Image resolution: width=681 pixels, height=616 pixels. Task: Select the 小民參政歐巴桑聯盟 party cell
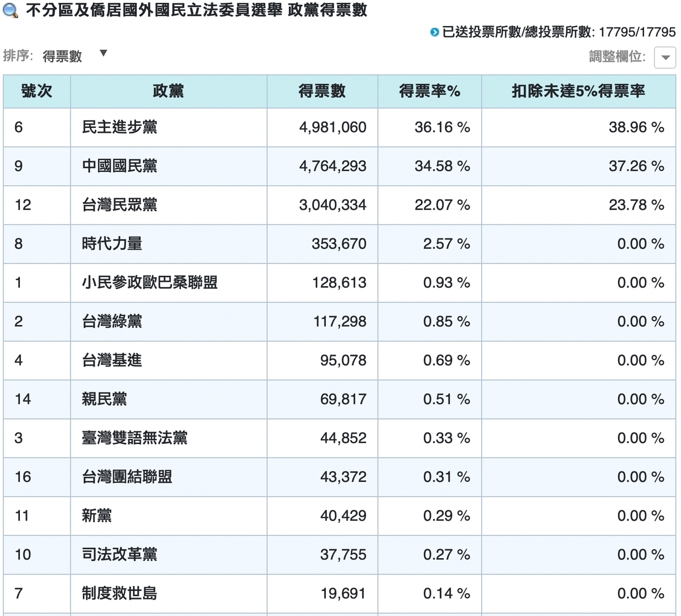point(169,283)
